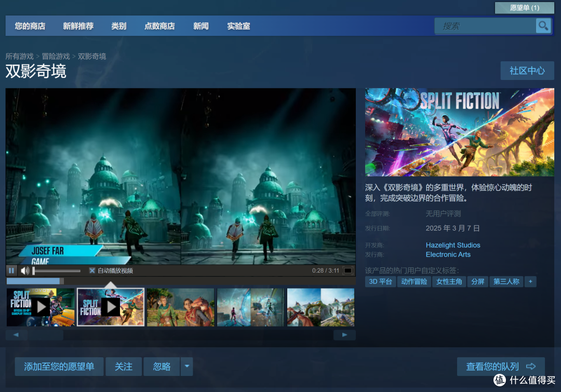Click the plus button to add tags

click(x=530, y=281)
